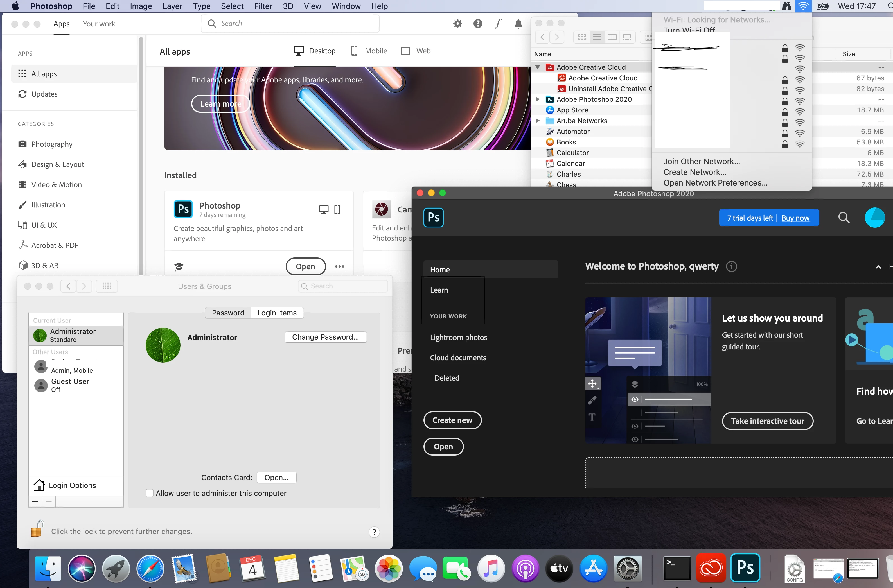
Task: Open Creative Cloud notifications bell
Action: click(x=518, y=24)
